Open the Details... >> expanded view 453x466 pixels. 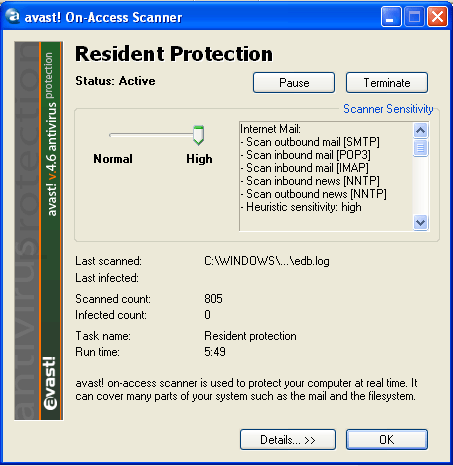pos(288,440)
